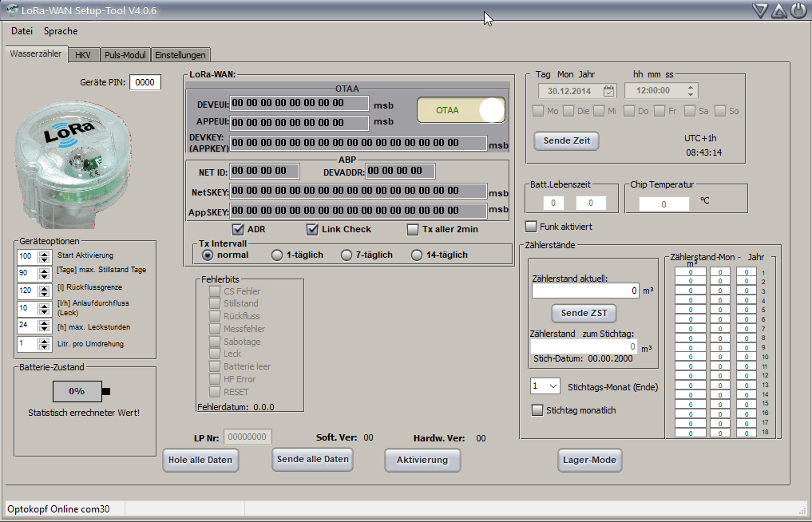Screen dimensions: 812x522
Task: Click the So weekday checkbox
Action: (720, 111)
